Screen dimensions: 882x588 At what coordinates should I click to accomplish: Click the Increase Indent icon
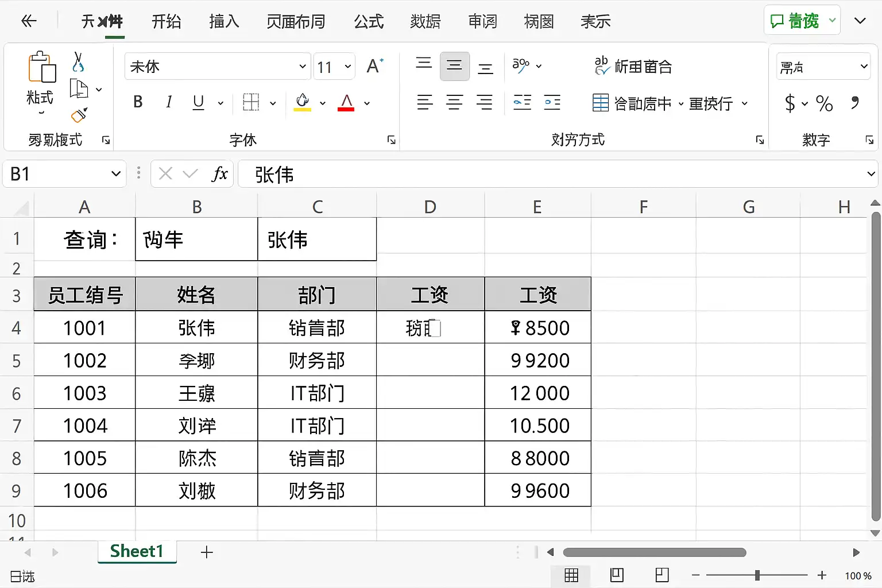click(x=552, y=103)
